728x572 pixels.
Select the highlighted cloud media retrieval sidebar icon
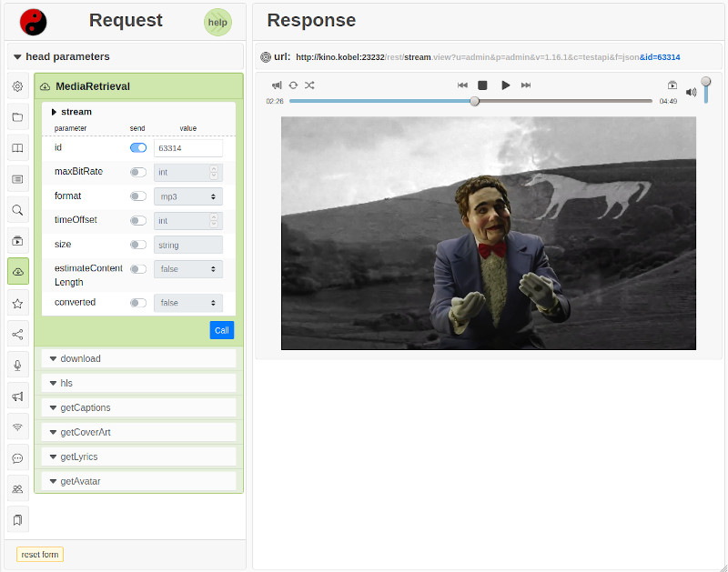click(x=17, y=272)
